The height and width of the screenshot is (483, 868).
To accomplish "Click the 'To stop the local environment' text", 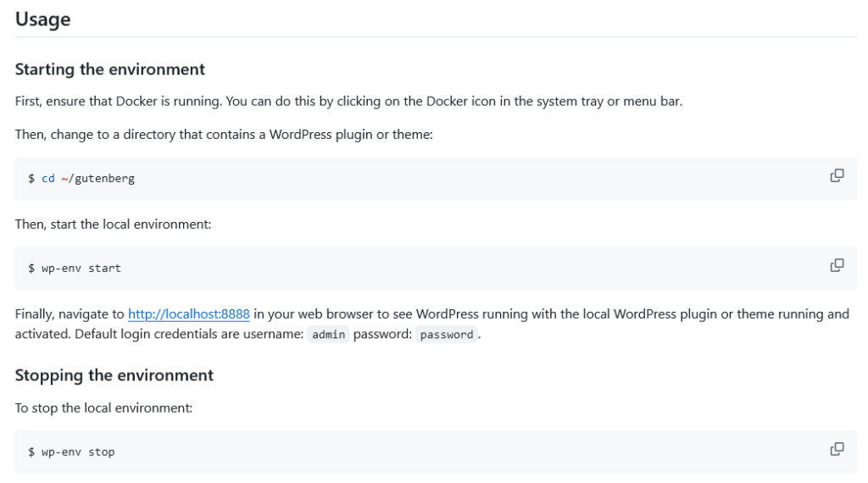I will [x=103, y=408].
